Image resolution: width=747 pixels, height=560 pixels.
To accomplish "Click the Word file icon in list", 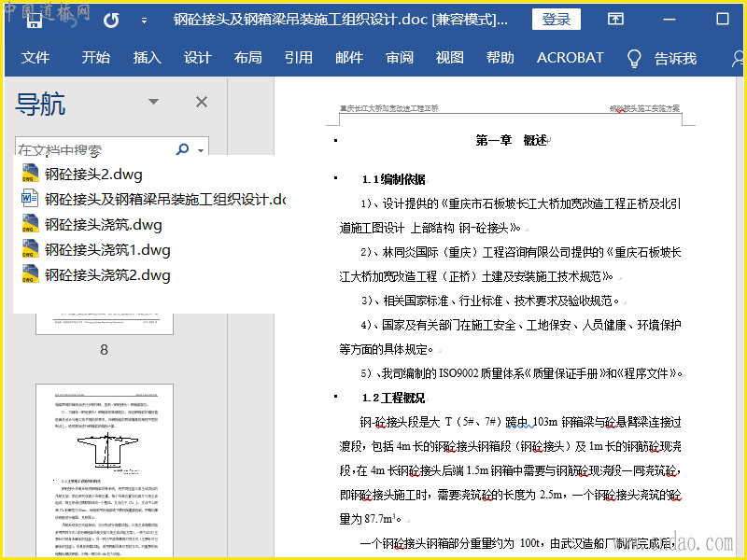I will point(30,198).
